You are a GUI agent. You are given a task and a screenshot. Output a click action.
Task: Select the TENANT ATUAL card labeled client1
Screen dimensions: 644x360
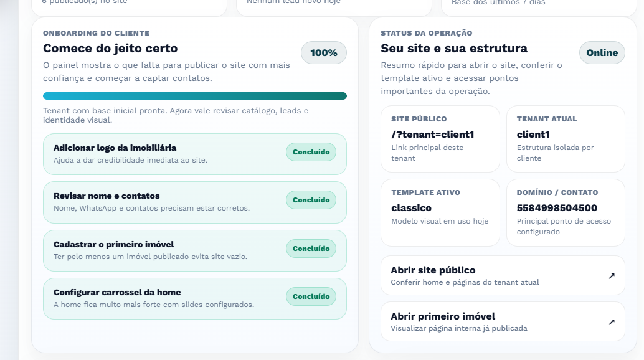(565, 138)
